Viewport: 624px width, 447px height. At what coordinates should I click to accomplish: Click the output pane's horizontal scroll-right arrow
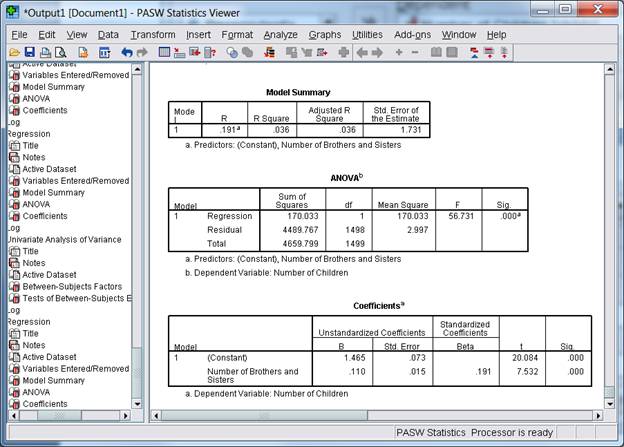click(598, 416)
